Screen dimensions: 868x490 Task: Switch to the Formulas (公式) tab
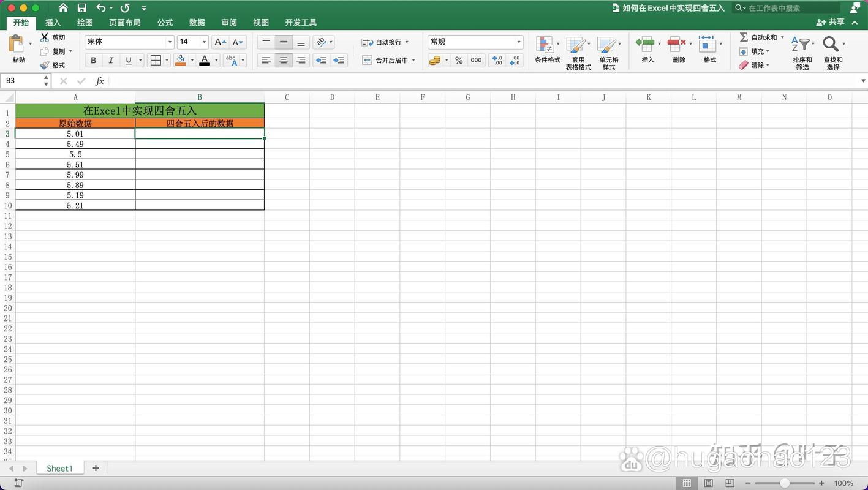coord(165,23)
